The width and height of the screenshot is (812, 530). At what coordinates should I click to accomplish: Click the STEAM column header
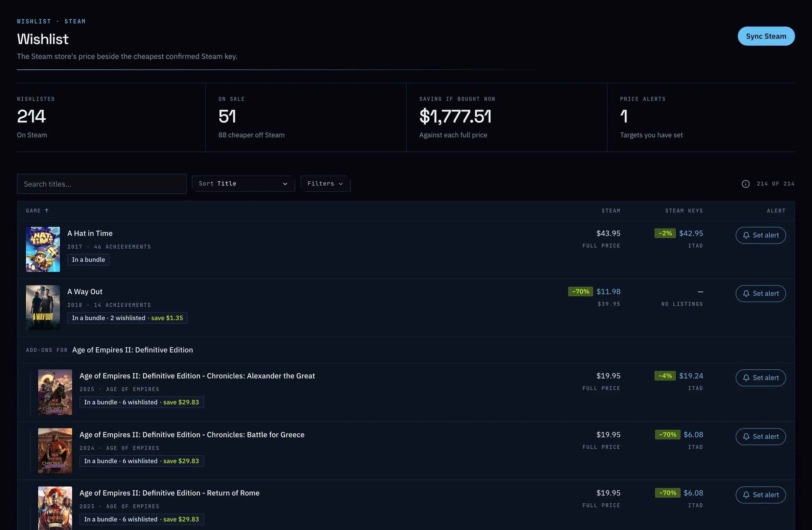[x=611, y=211]
